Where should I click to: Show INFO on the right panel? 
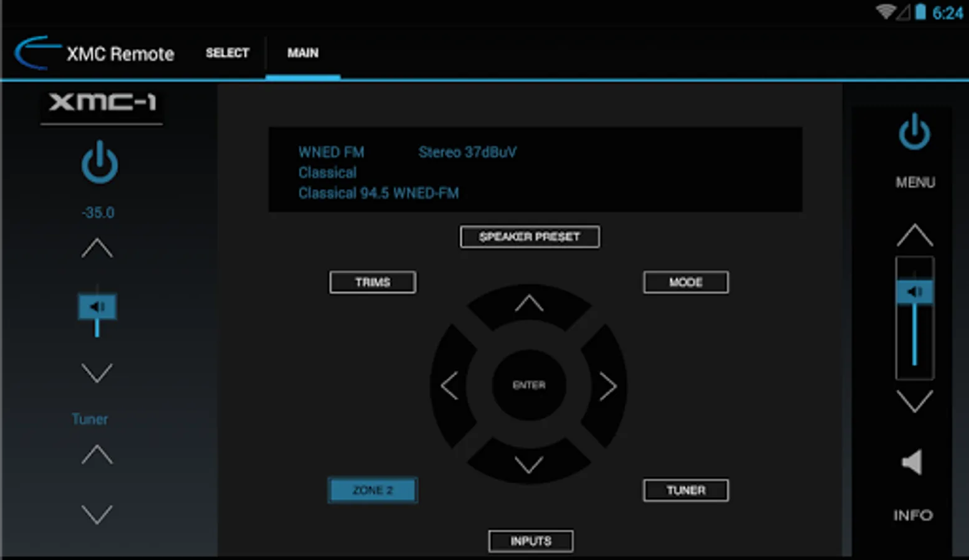point(913,515)
